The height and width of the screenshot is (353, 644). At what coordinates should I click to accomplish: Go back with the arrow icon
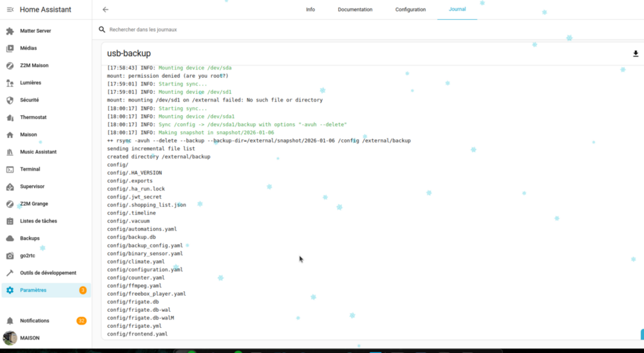coord(106,10)
